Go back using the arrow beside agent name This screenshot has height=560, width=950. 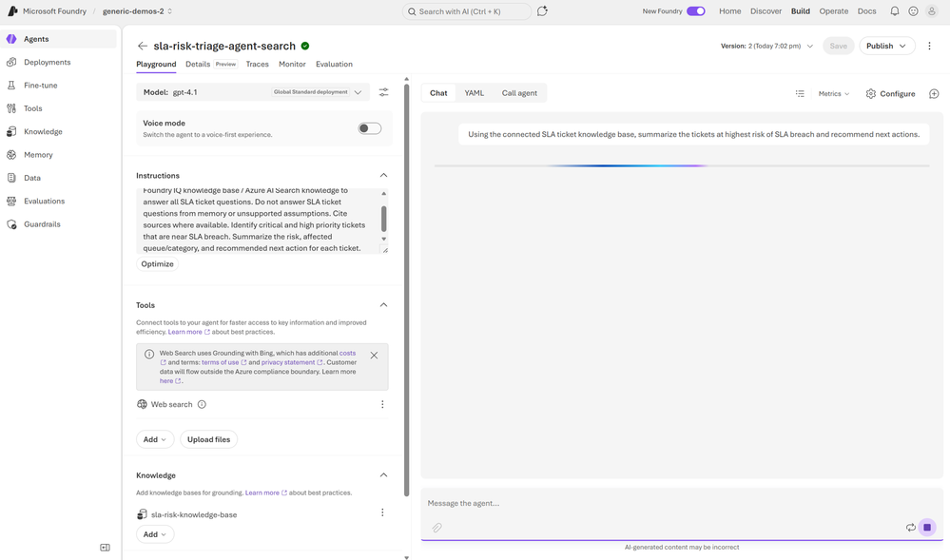tap(142, 46)
